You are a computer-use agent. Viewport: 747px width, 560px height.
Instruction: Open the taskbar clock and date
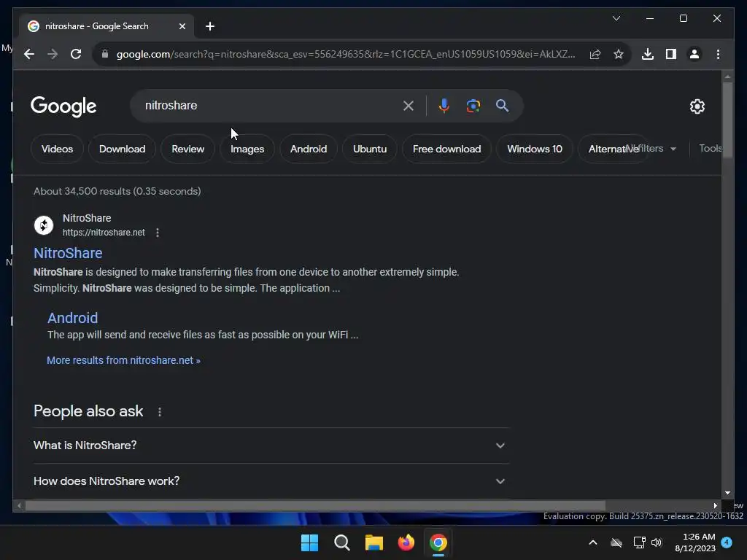(x=695, y=542)
